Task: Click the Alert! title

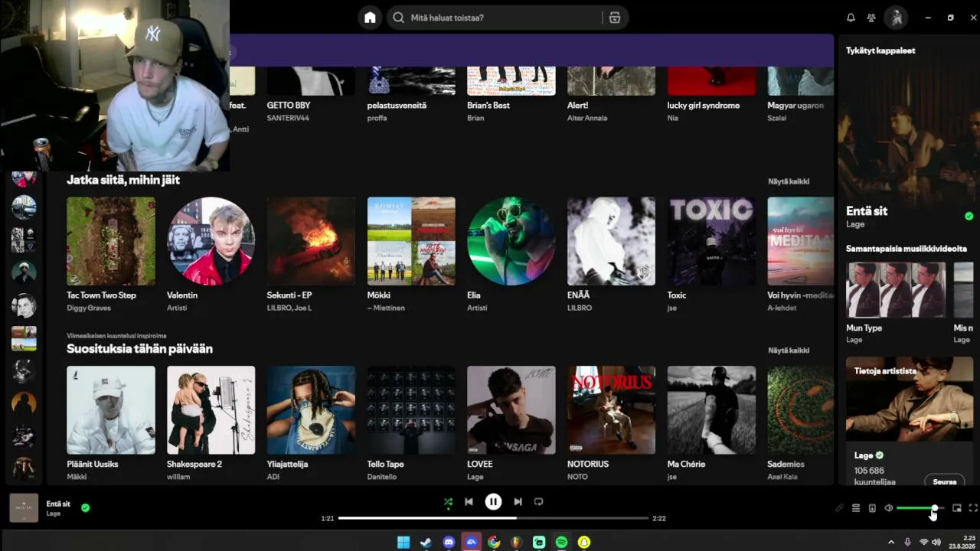Action: tap(578, 106)
